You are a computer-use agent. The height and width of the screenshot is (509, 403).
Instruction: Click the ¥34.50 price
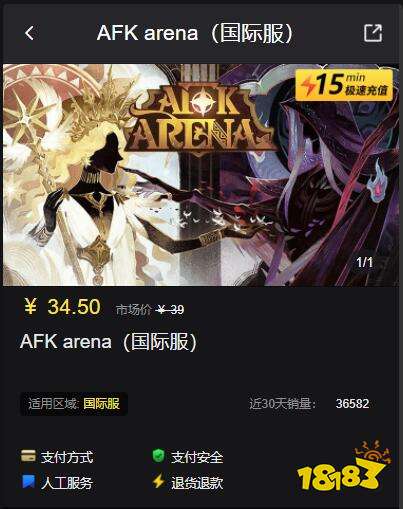(x=62, y=307)
